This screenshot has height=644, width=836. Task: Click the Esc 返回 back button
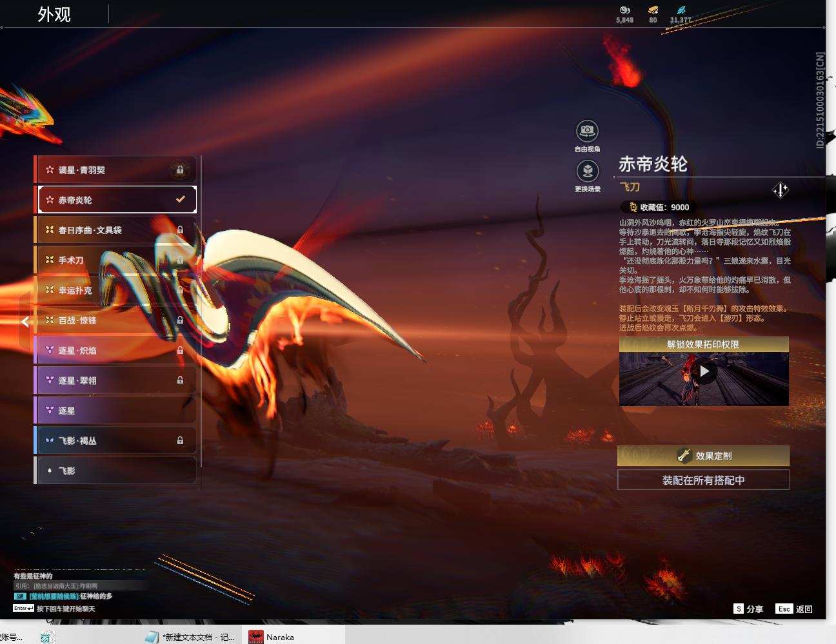point(795,609)
